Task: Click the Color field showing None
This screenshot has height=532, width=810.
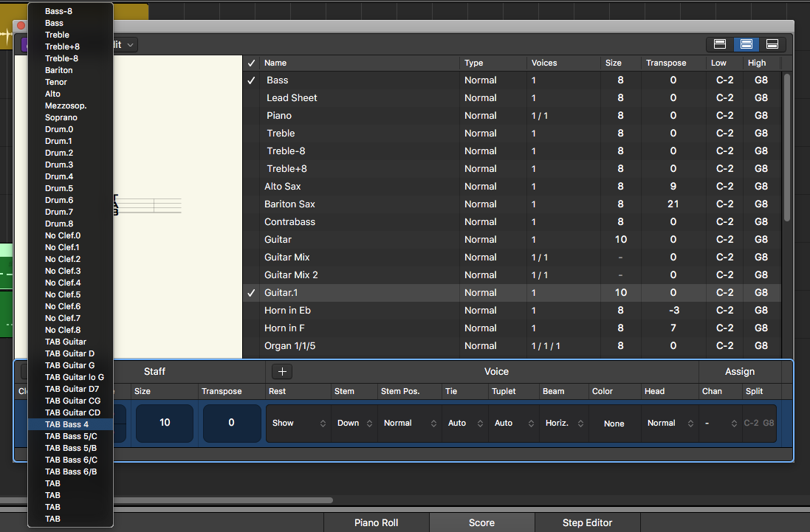Action: (614, 424)
